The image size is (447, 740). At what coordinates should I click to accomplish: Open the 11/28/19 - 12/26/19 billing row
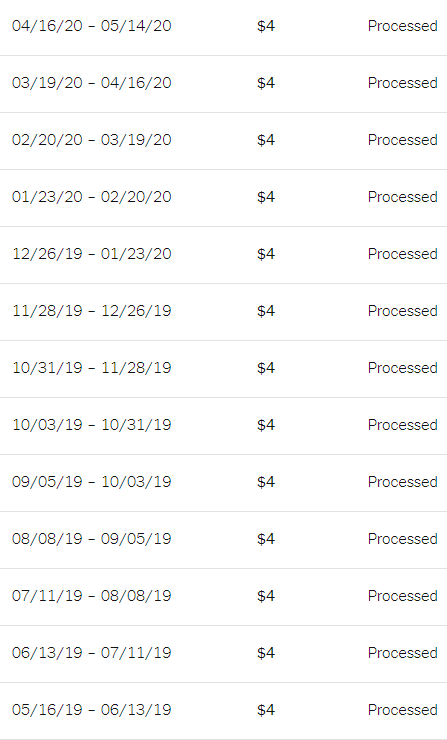[223, 312]
